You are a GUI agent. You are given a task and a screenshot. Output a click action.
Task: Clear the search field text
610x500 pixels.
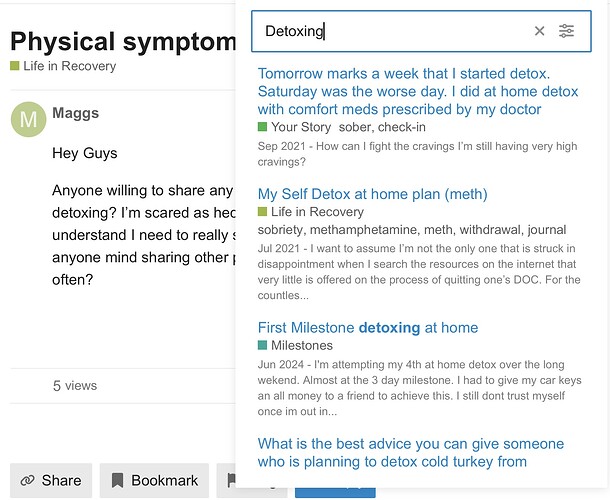540,31
